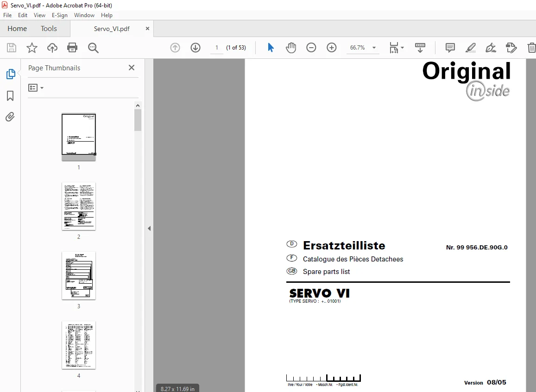
Task: Click the thumbnails scrollbar handle
Action: (x=138, y=120)
